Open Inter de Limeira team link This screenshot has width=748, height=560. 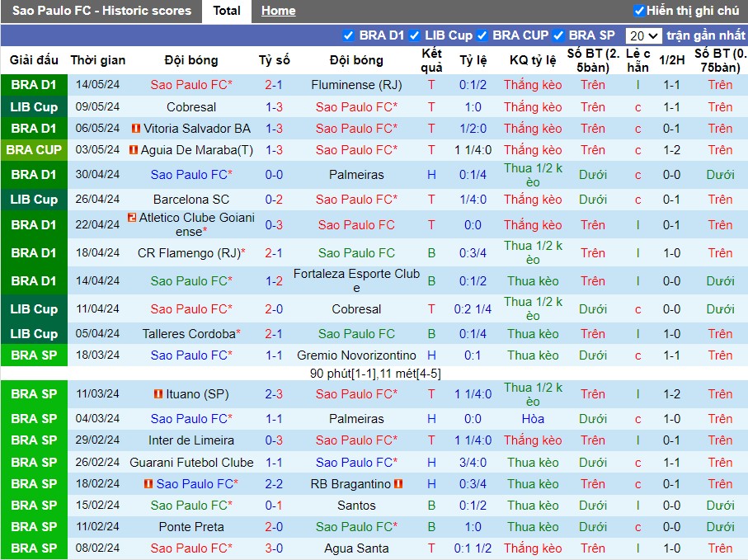[x=191, y=440]
